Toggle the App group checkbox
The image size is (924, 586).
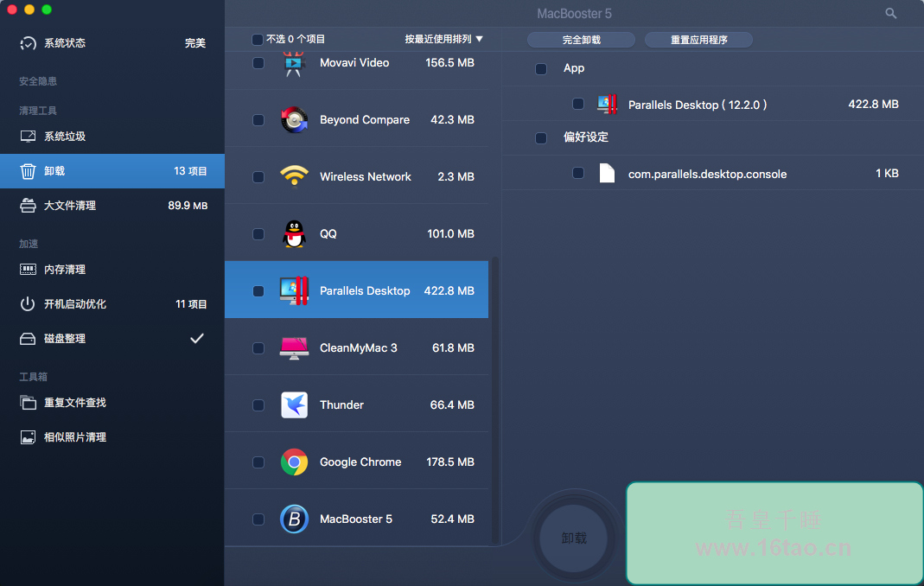(x=541, y=69)
